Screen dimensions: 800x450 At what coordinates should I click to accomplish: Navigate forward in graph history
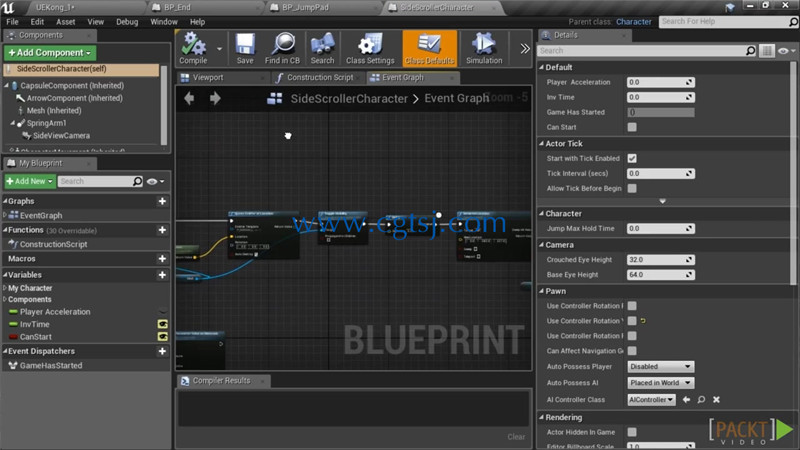point(215,98)
